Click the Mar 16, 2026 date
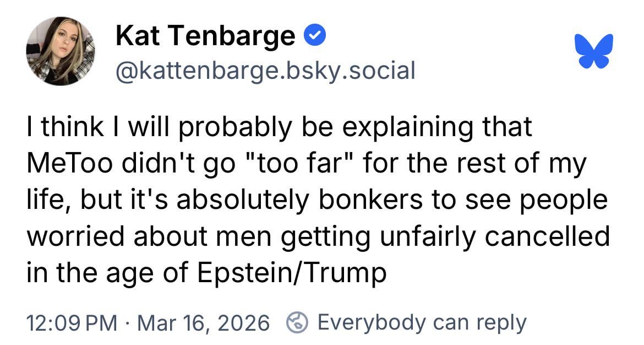The width and height of the screenshot is (644, 345). [x=203, y=322]
